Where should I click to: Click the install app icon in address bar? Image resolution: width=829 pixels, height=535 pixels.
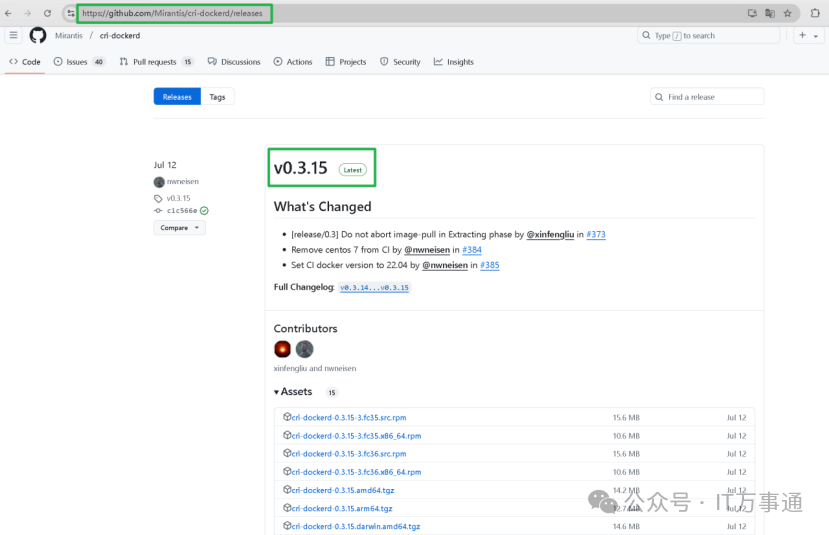coord(752,13)
